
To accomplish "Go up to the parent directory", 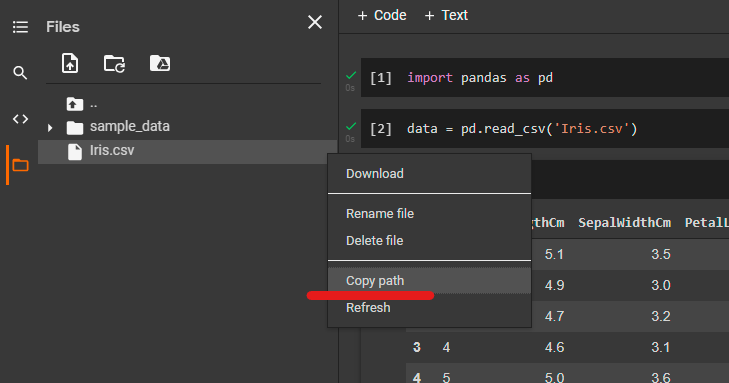I will [75, 104].
